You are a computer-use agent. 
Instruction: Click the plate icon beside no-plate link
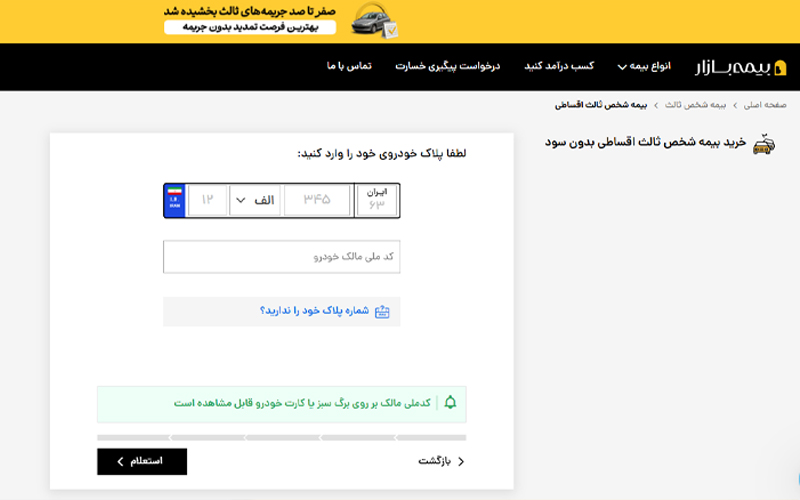[x=382, y=312]
